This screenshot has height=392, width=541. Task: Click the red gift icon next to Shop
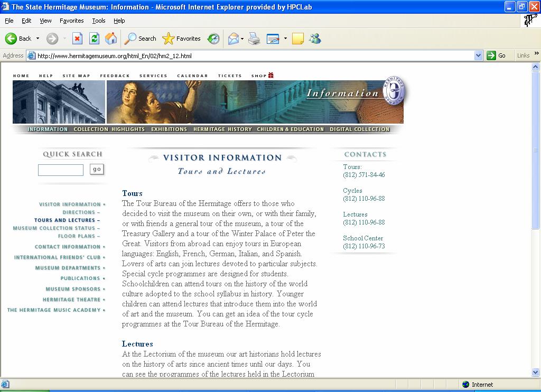point(271,75)
